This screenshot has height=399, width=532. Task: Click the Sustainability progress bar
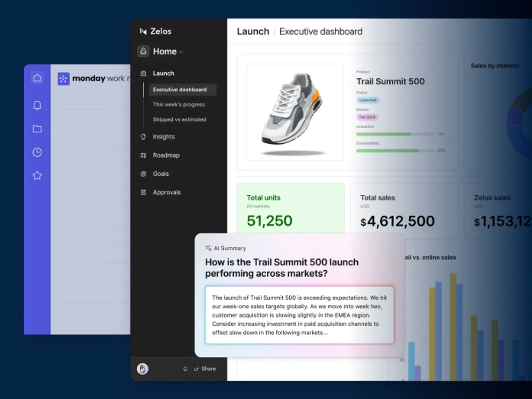pyautogui.click(x=395, y=151)
